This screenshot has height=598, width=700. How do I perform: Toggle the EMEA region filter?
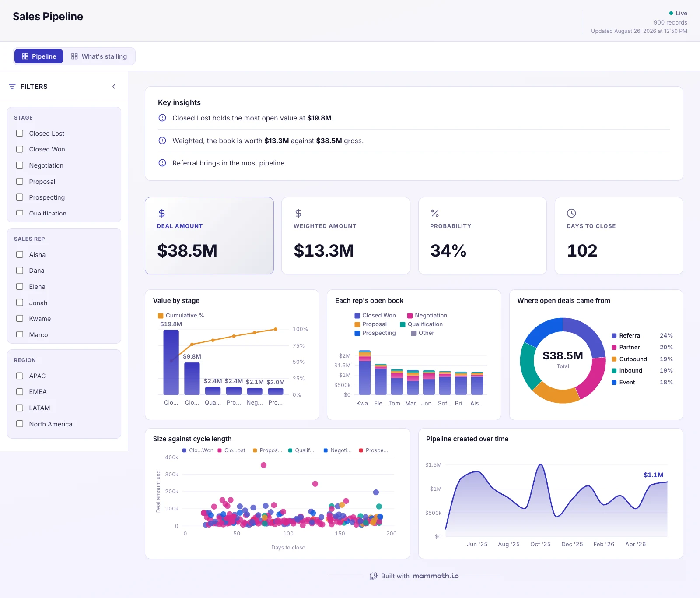(20, 392)
